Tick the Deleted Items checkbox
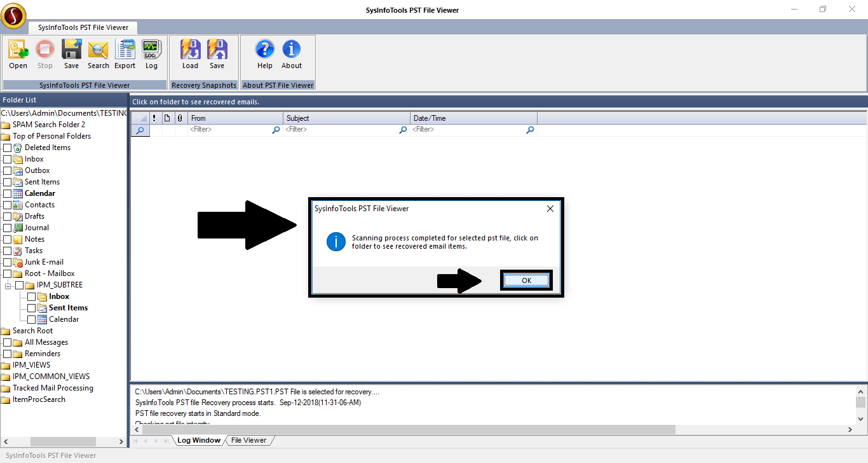Image resolution: width=868 pixels, height=463 pixels. point(8,148)
